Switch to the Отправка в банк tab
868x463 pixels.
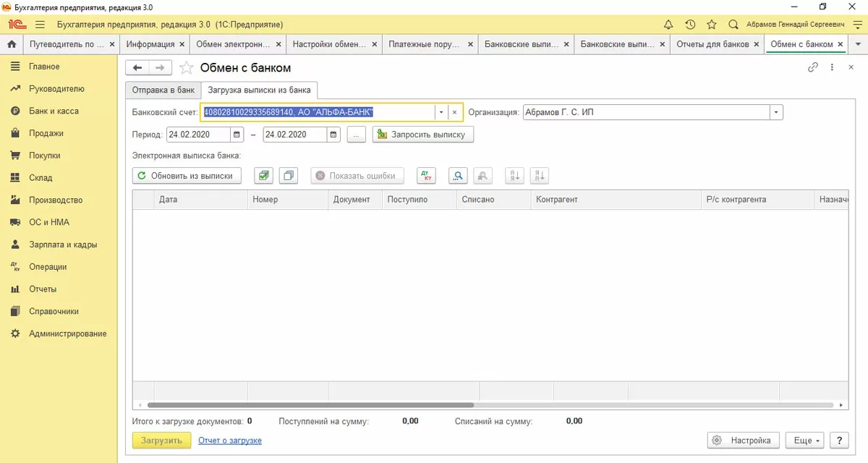163,90
